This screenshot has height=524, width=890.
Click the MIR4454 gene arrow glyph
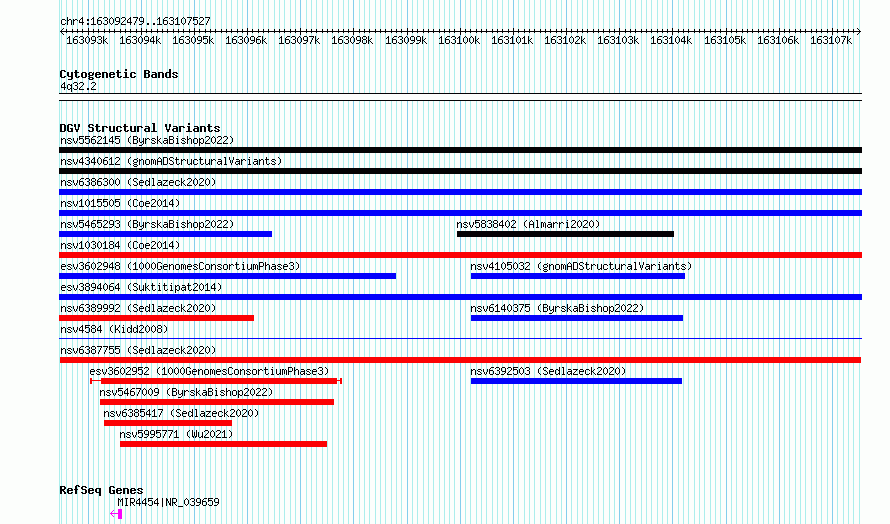click(x=116, y=514)
